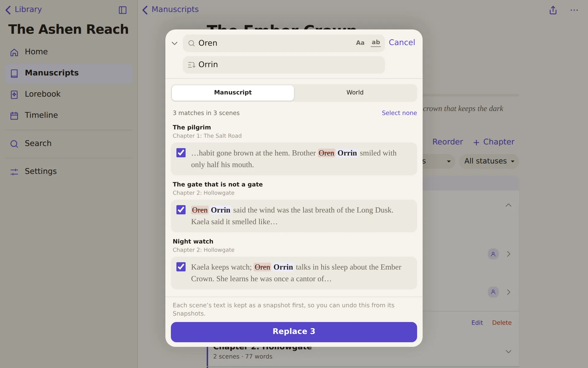588x368 pixels.
Task: Switch to the World tab
Action: coord(355,93)
